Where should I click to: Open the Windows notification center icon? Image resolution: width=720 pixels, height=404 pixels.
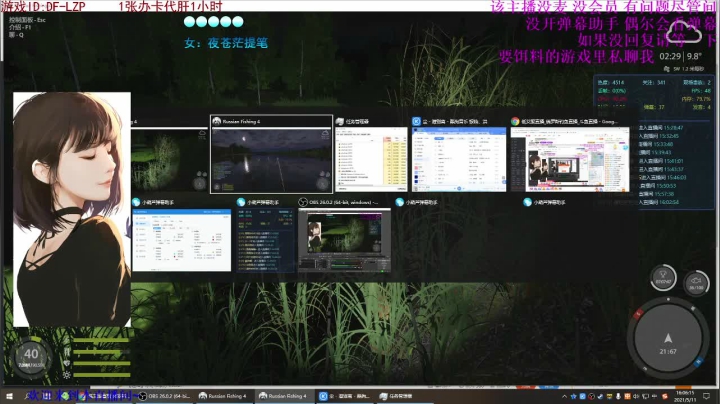(x=707, y=396)
